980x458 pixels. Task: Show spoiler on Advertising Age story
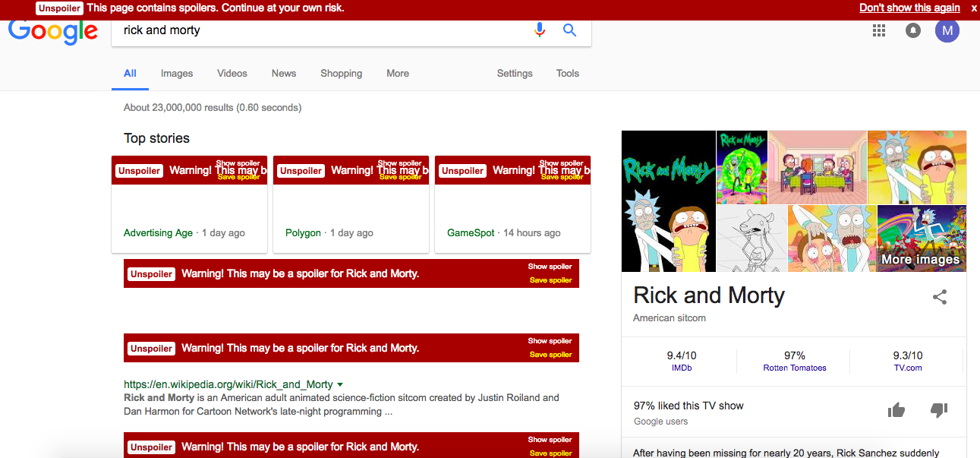click(x=238, y=163)
